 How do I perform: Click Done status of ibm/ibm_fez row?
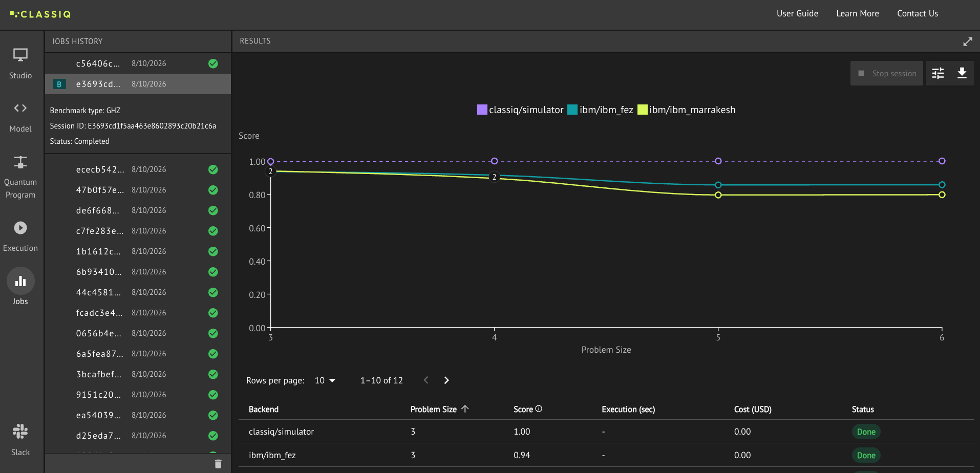866,455
